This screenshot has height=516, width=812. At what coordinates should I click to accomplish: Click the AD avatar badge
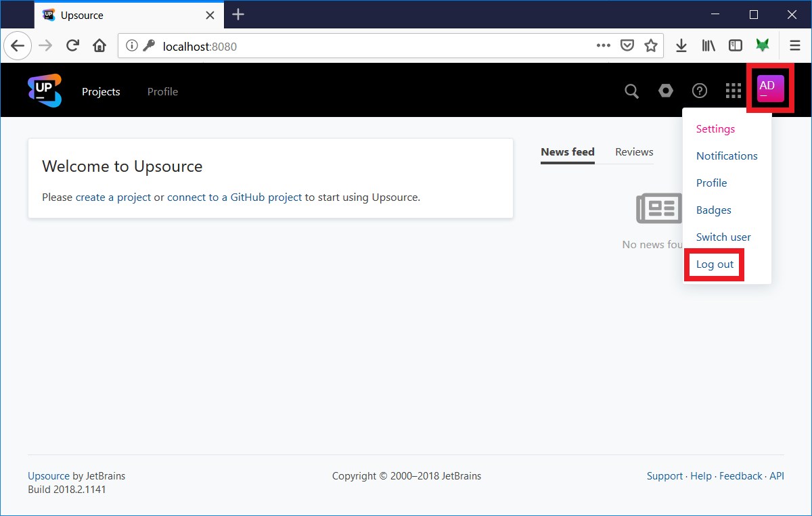pos(768,87)
